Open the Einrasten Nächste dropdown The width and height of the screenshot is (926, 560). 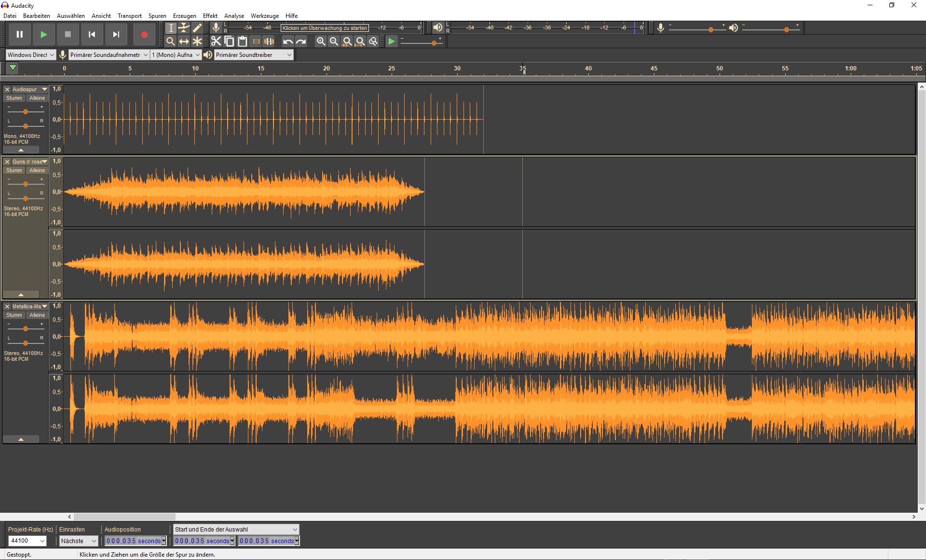point(79,541)
